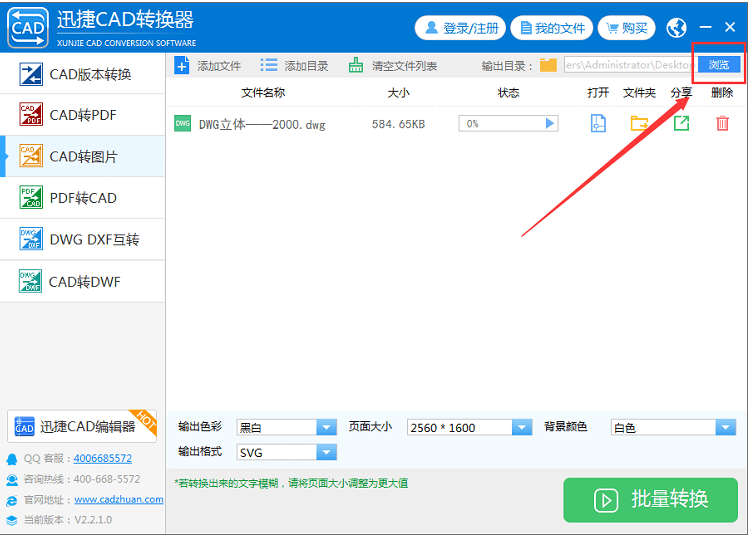Click the 添加目录 label
Viewport: 752px width, 538px height.
(306, 66)
